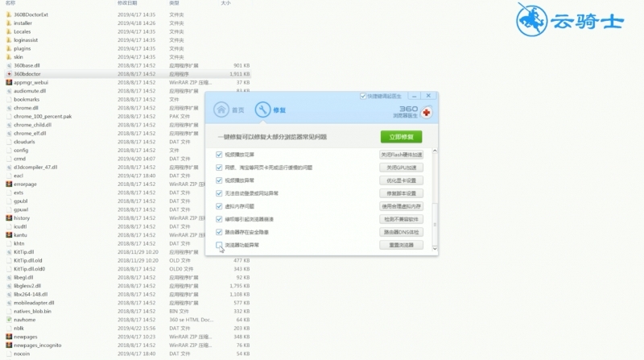Viewport: 644px width, 360px height.
Task: Click the repair list scrollbar thumb
Action: (435, 225)
